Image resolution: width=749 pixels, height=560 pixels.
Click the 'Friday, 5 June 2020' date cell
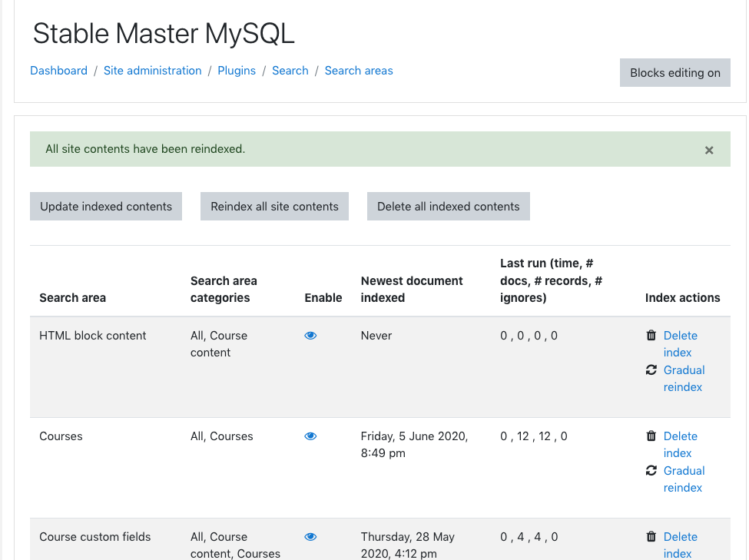[414, 444]
